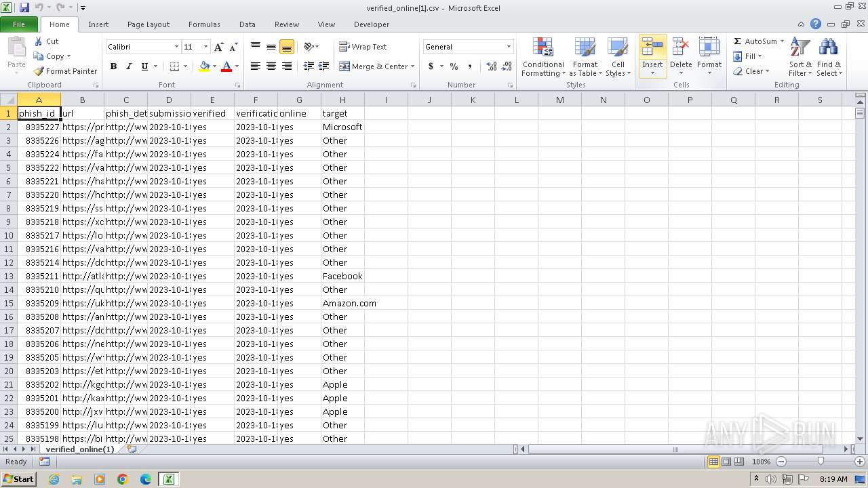Select cell with target Microsoft

point(342,127)
